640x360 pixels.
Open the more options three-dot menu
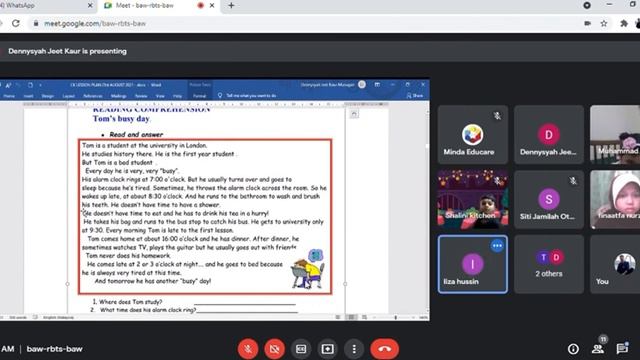coord(354,349)
